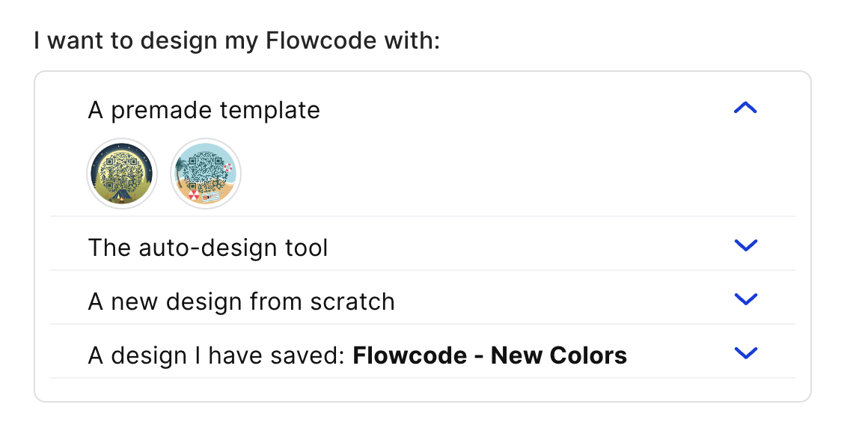
Task: Click the campfire below the tent
Action: point(122,199)
